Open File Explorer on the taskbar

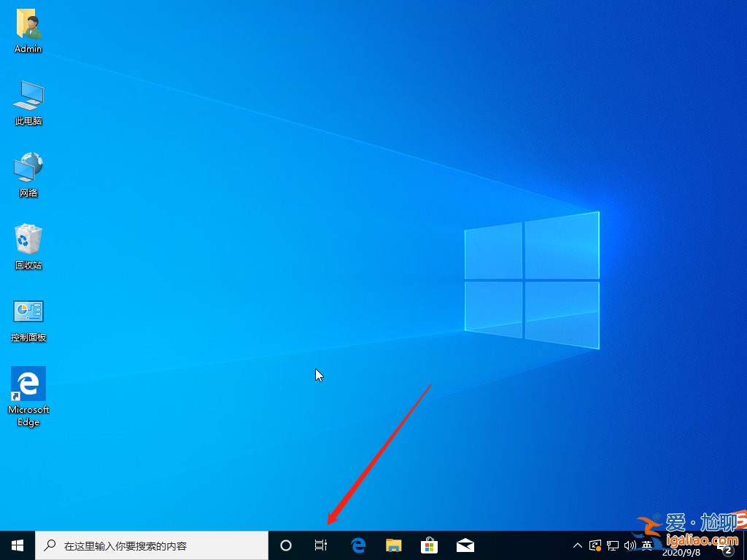(393, 545)
